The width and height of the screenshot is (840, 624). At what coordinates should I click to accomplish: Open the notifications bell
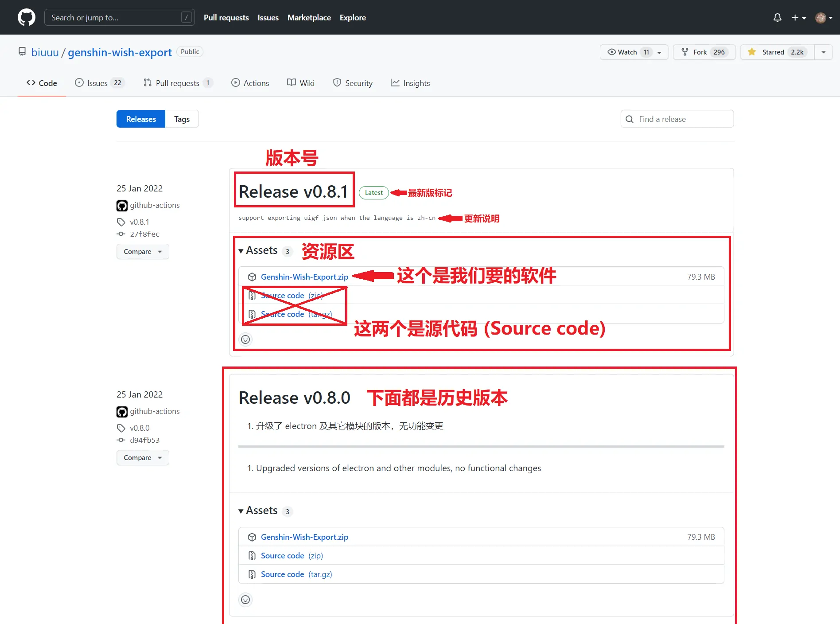(x=777, y=18)
